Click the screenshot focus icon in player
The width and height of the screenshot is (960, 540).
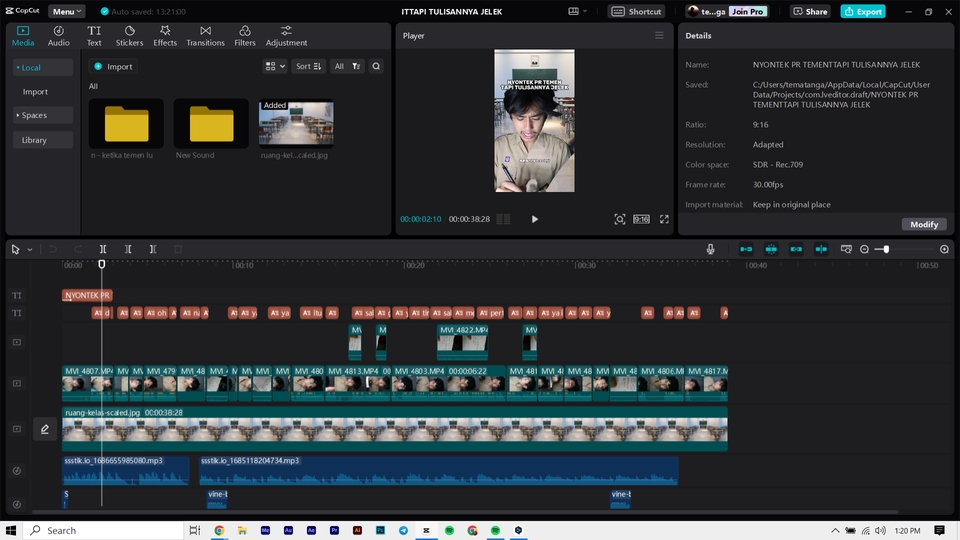(x=620, y=219)
